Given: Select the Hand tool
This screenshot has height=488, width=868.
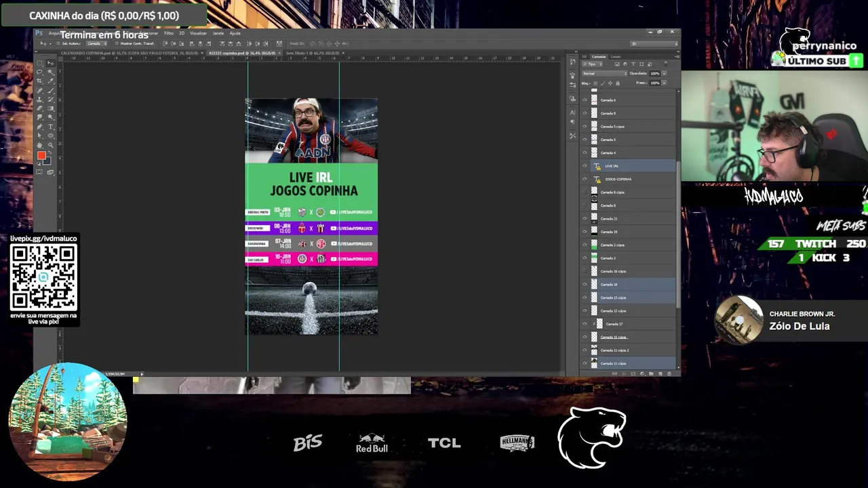Looking at the screenshot, I should 39,145.
